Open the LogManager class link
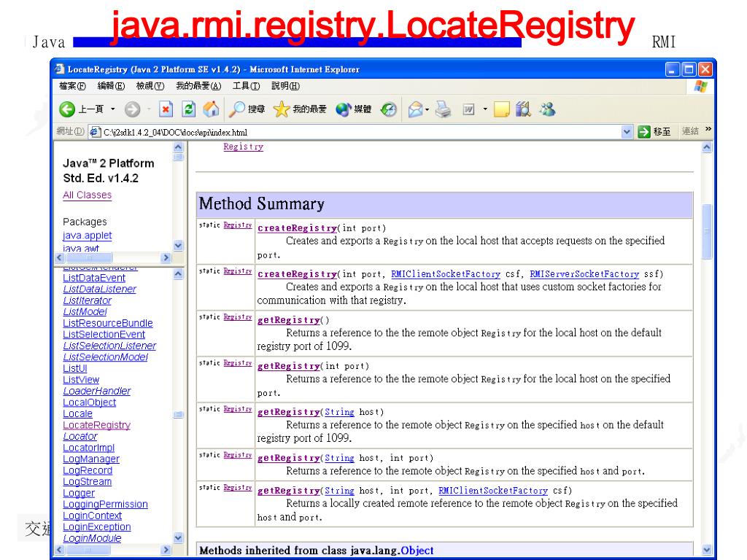Viewport: 747px width, 560px height. pyautogui.click(x=91, y=459)
